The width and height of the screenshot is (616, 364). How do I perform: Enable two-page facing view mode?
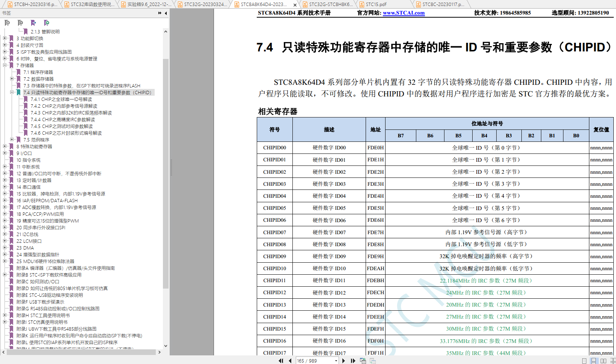tap(603, 361)
